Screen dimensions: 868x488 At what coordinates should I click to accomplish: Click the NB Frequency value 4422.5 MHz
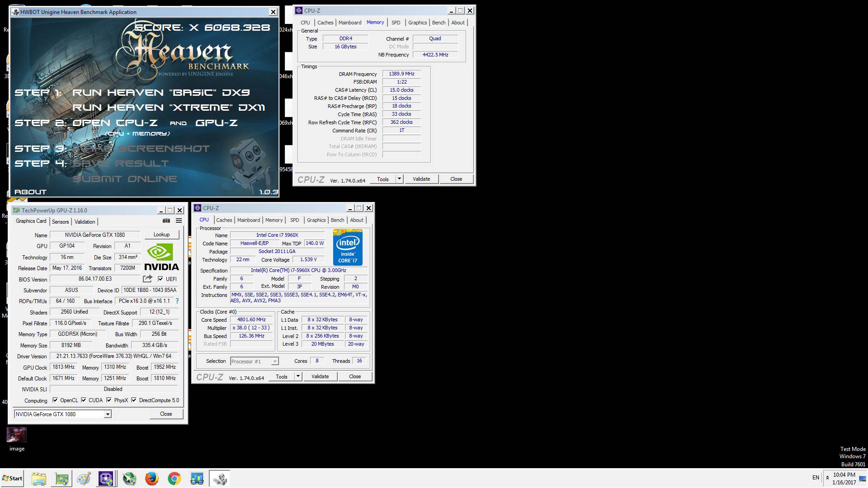pos(435,55)
